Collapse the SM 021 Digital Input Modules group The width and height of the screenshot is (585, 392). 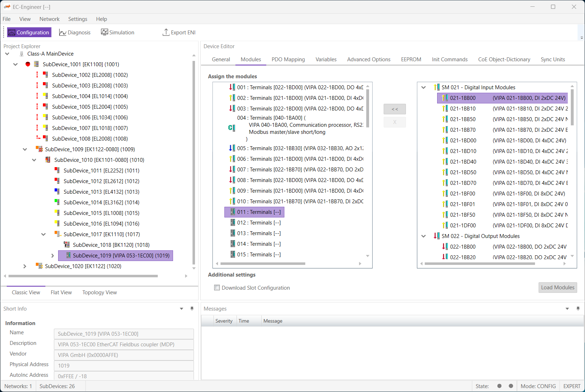[423, 87]
